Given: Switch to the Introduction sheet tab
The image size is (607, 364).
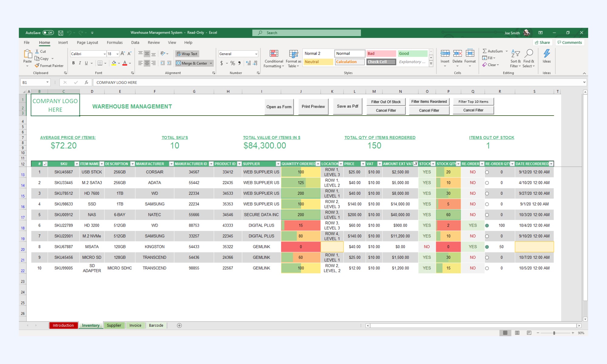Looking at the screenshot, I should point(63,325).
